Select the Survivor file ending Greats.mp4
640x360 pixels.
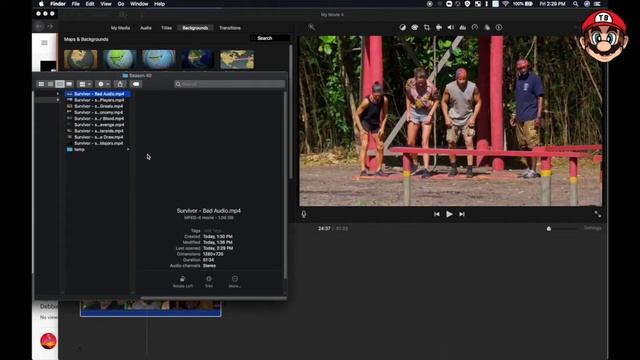[x=98, y=106]
